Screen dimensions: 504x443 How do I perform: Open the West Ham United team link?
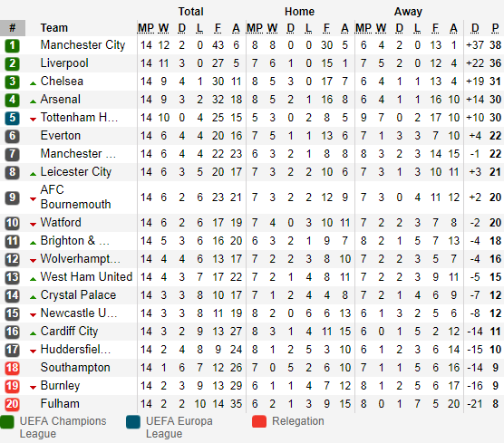coord(86,276)
